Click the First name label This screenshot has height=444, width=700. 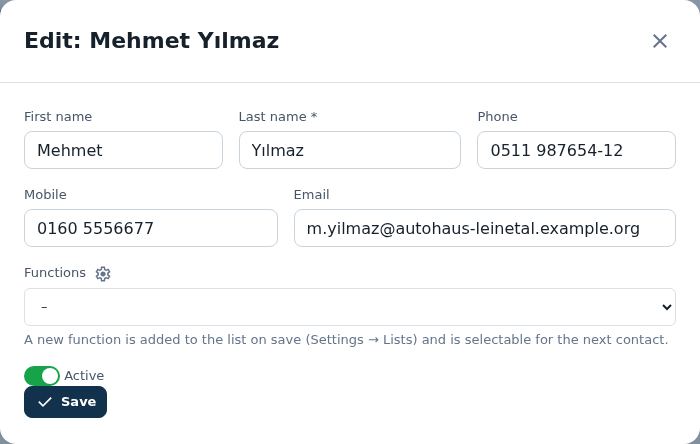tap(58, 116)
